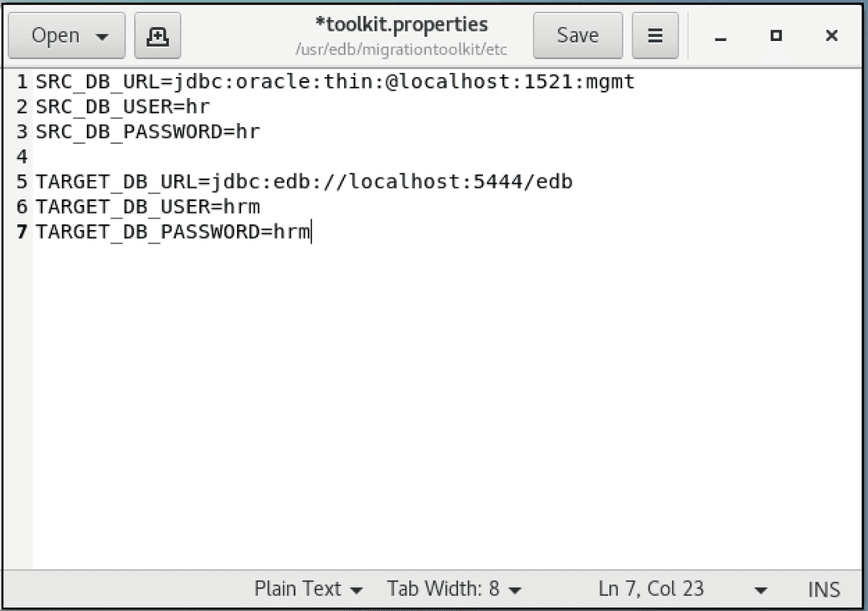This screenshot has height=611, width=868.
Task: Create a new document tab
Action: click(x=158, y=35)
